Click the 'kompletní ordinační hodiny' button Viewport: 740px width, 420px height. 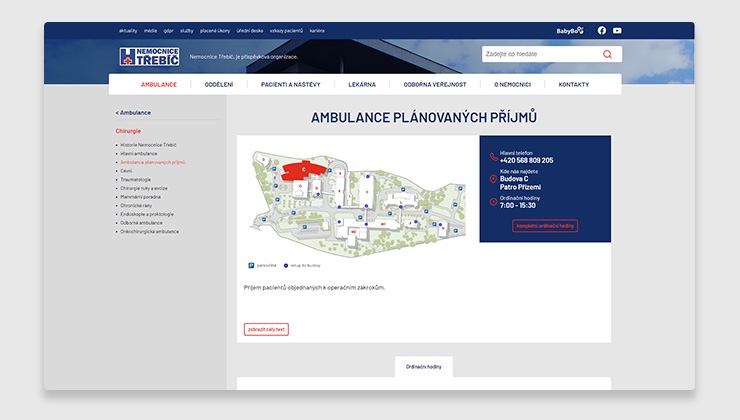pyautogui.click(x=545, y=226)
